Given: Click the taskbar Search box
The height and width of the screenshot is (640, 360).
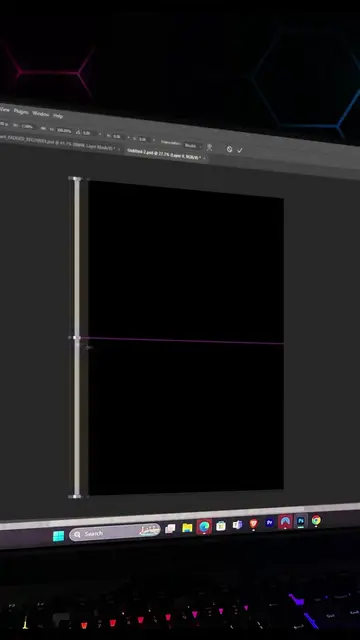Looking at the screenshot, I should coord(115,533).
